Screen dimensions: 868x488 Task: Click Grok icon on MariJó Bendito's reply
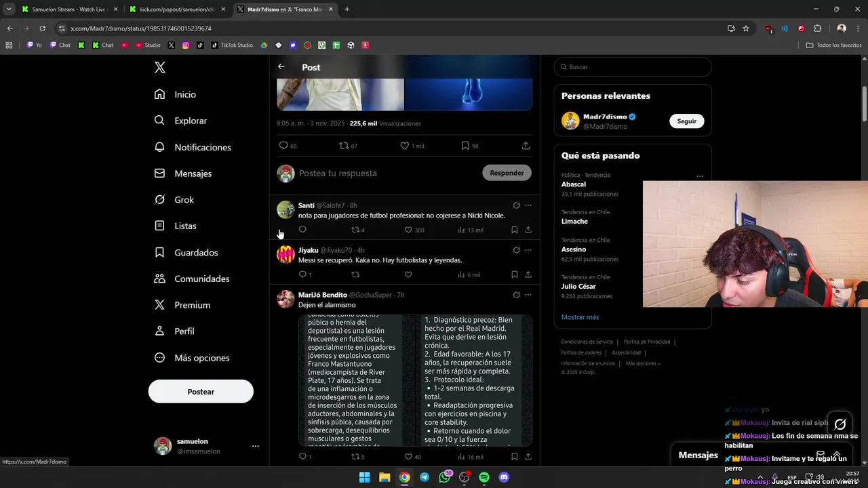pos(516,295)
